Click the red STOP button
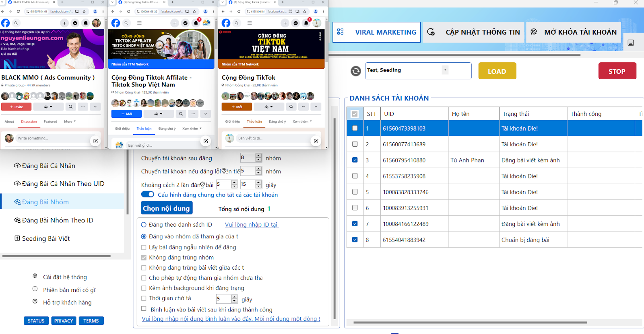This screenshot has height=334, width=644. 617,71
